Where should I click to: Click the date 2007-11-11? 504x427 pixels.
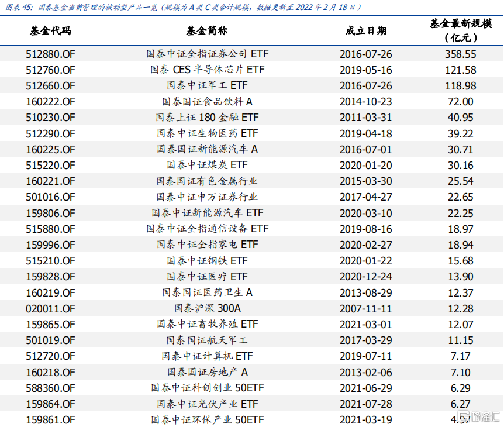[x=366, y=309]
